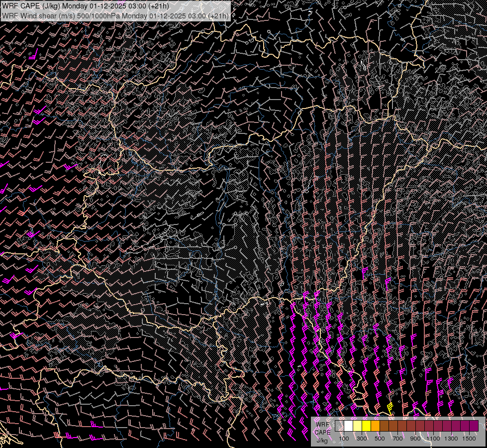Viewport: 487px width, 448px height.
Task: Click the 900 colorbar tick label
Action: [x=415, y=439]
